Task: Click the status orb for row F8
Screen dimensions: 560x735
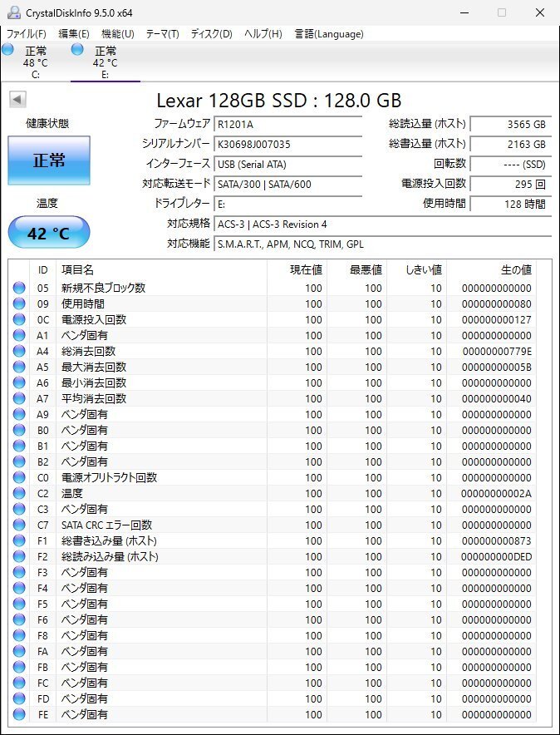Action: pyautogui.click(x=19, y=635)
